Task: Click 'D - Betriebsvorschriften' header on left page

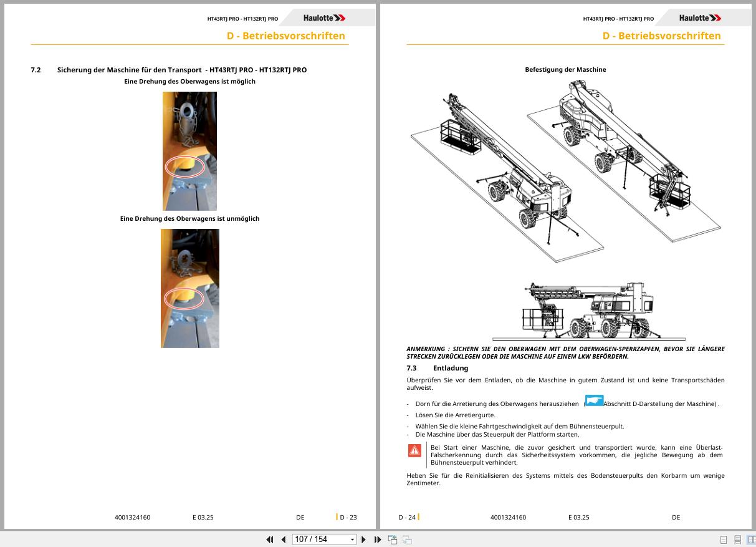Action: point(285,36)
